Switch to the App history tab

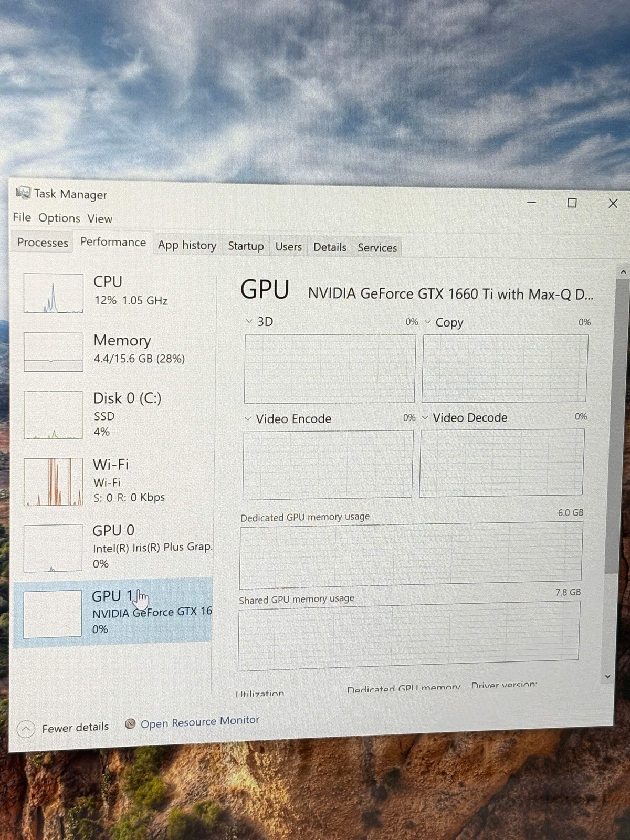tap(187, 245)
